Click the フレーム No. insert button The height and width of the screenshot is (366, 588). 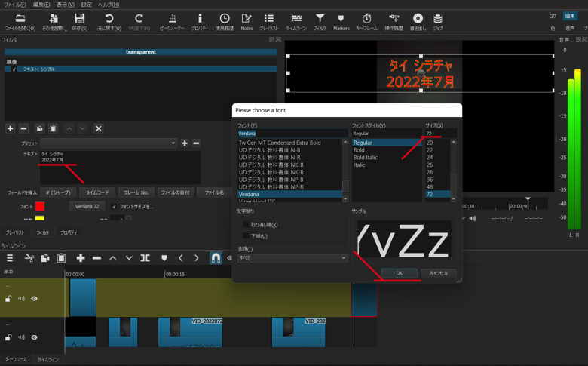[x=136, y=192]
